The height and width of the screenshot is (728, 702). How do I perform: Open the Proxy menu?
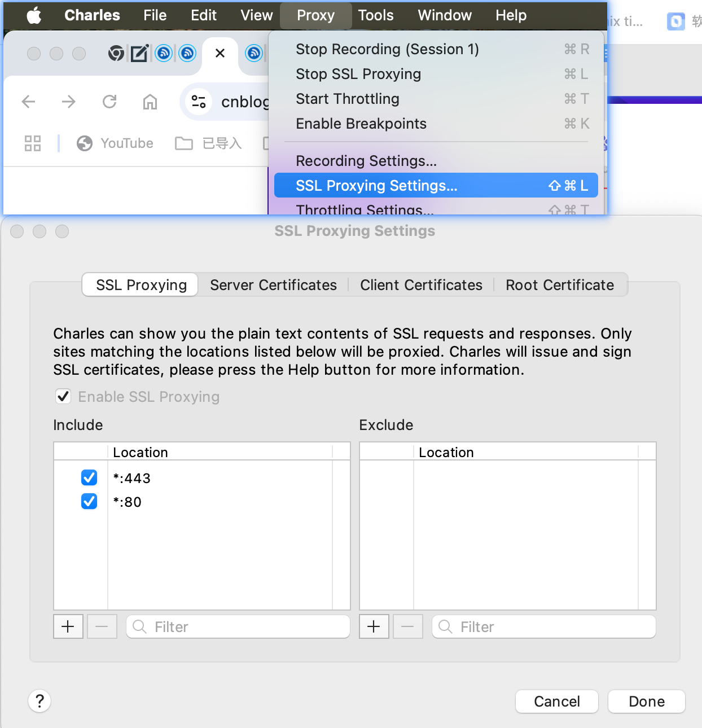(315, 15)
